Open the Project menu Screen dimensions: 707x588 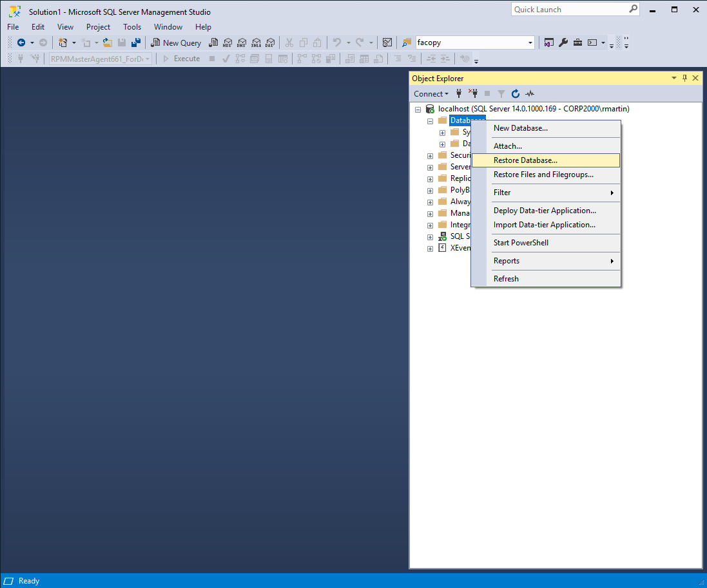tap(99, 27)
